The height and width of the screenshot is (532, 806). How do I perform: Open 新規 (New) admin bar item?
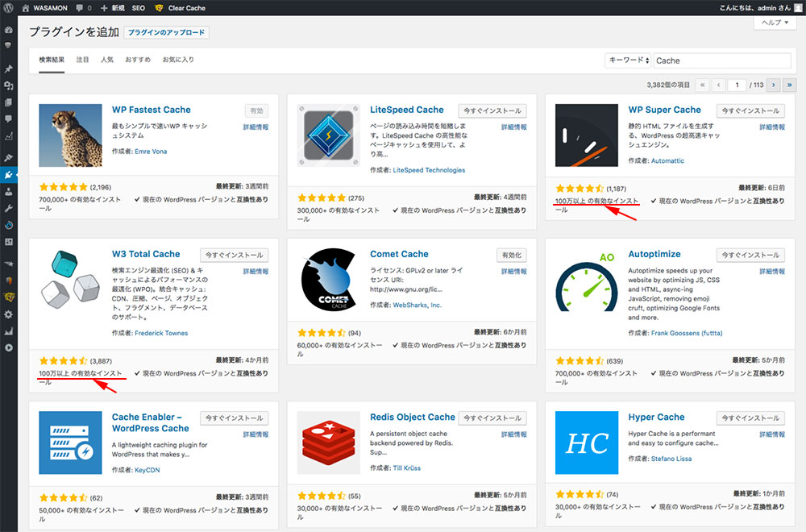[113, 8]
